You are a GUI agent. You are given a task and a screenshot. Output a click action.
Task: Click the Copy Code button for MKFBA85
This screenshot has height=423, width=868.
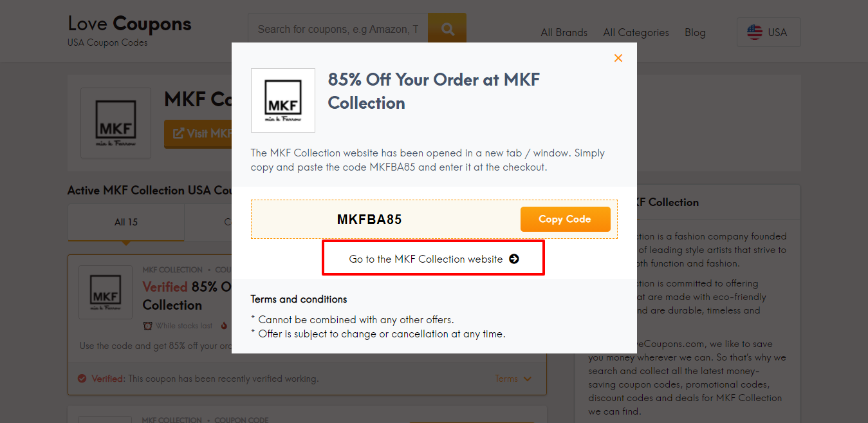coord(565,219)
